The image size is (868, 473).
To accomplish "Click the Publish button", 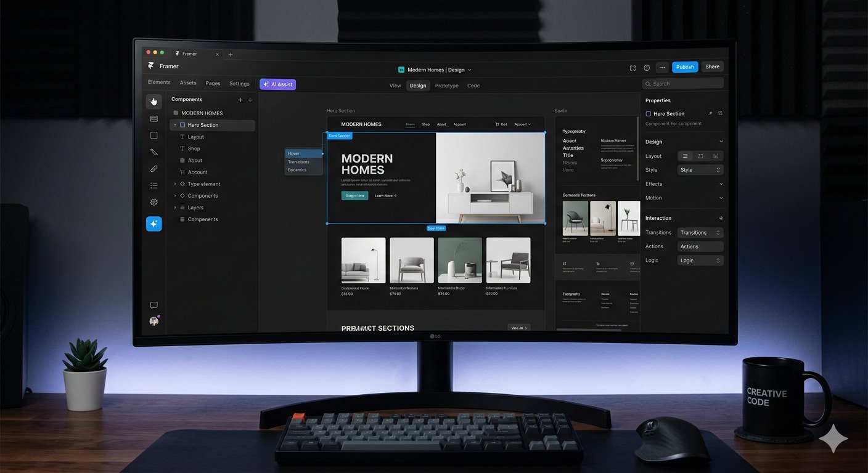I will (685, 67).
